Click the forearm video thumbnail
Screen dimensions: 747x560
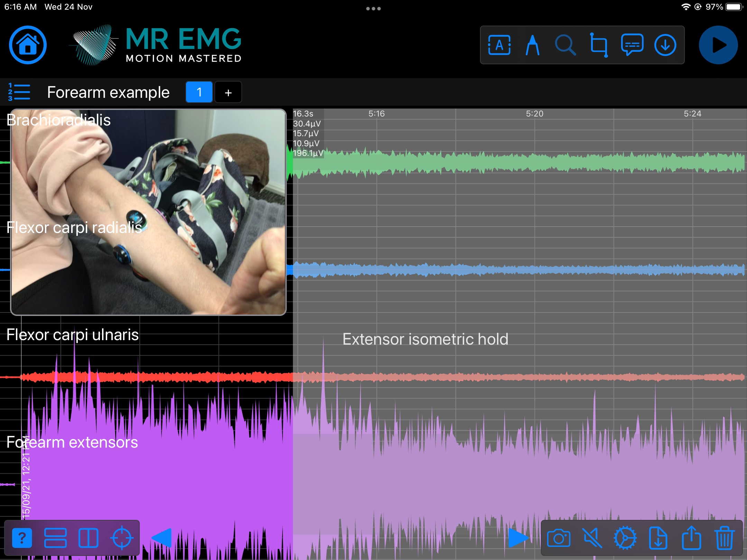point(148,212)
